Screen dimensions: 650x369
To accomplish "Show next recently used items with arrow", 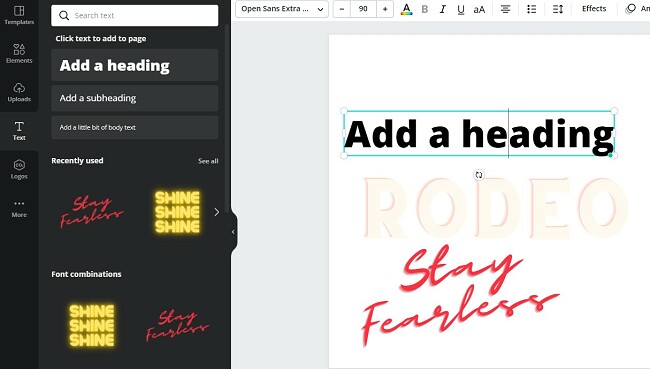I will click(x=216, y=212).
